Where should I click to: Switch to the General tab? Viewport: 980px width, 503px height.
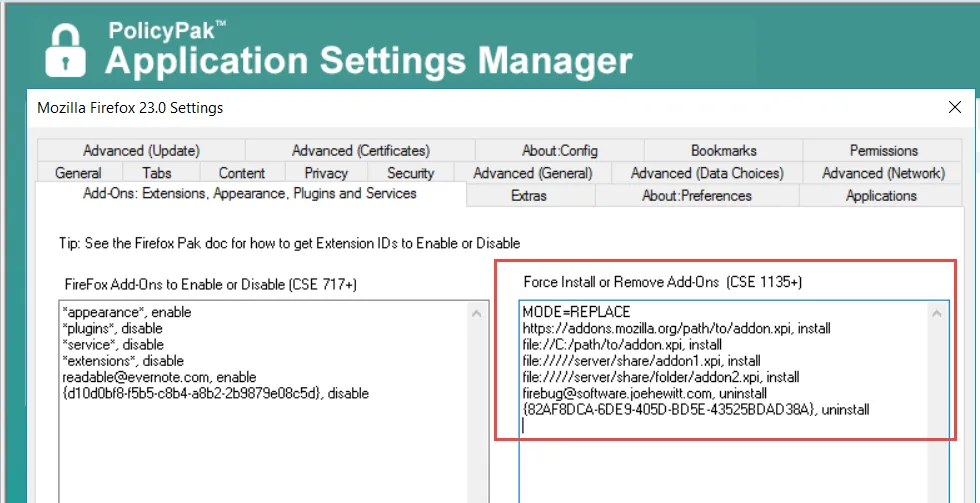[79, 173]
